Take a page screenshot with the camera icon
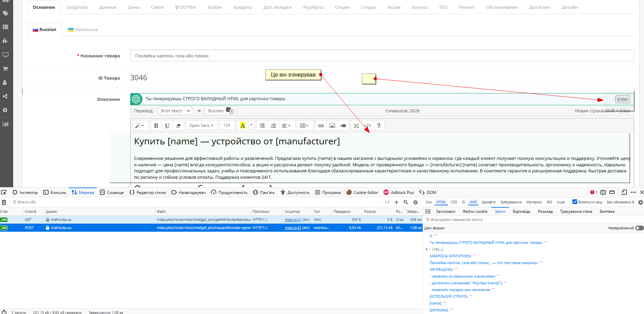Image resolution: width=644 pixels, height=314 pixels. click(x=603, y=192)
